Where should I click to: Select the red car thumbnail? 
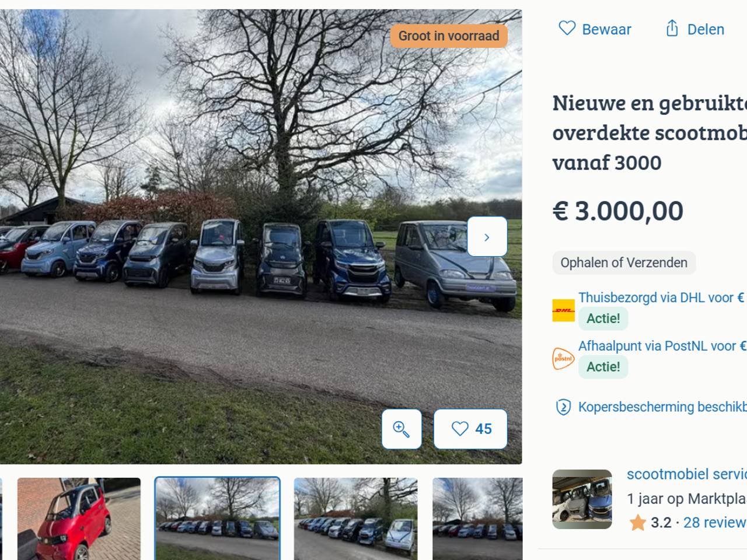coord(79,519)
